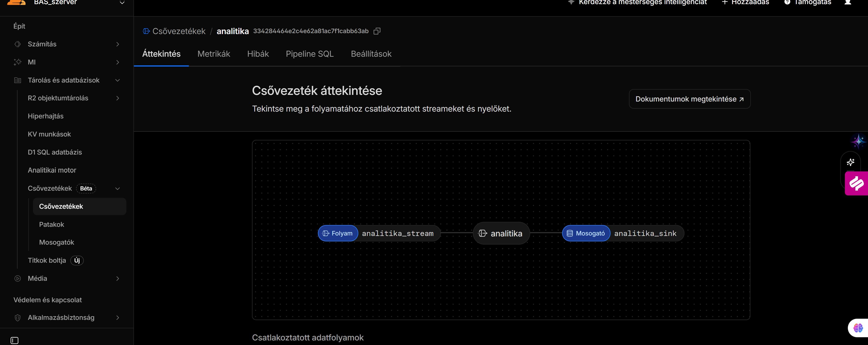
Task: Open the AI assistant sparkle icon on right edge
Action: 851,162
